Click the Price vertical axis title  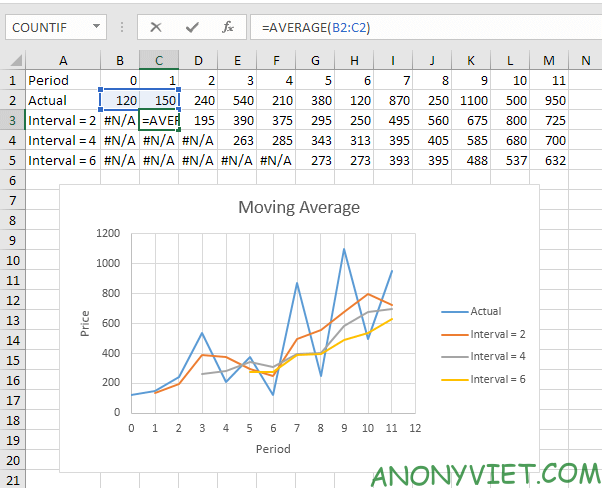(86, 321)
